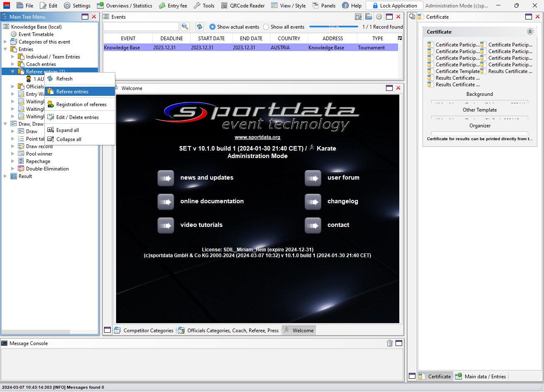Expand the Coach entries node
The image size is (544, 392).
click(13, 64)
